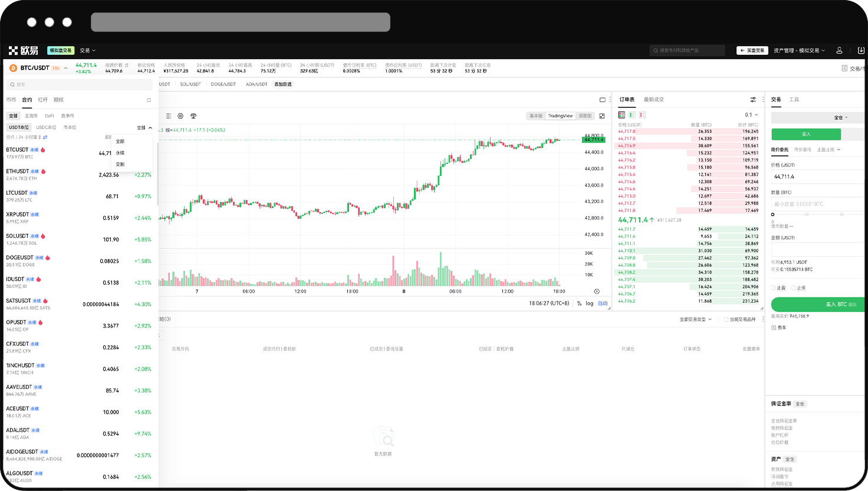
Task: Click the swap arrows beside 24小时量
Action: (45, 137)
